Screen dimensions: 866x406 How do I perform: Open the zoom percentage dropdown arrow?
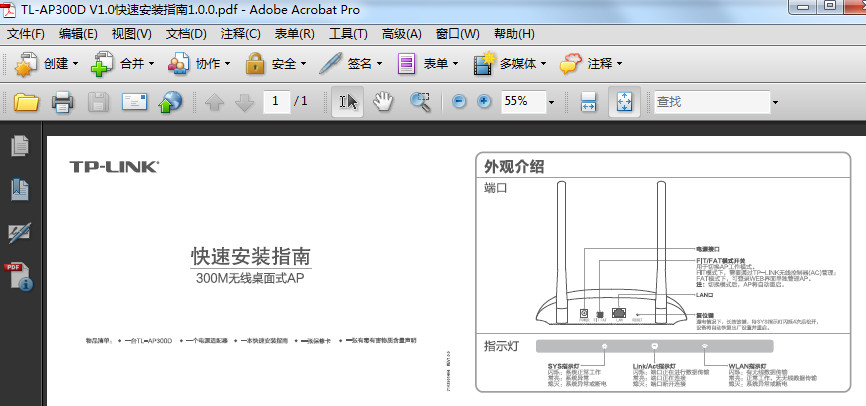pos(551,102)
